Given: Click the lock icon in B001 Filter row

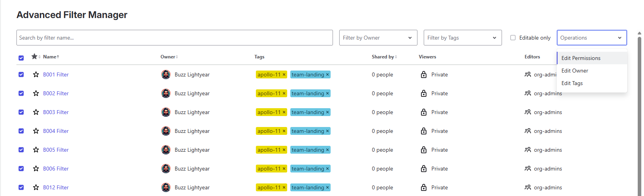Looking at the screenshot, I should 424,74.
